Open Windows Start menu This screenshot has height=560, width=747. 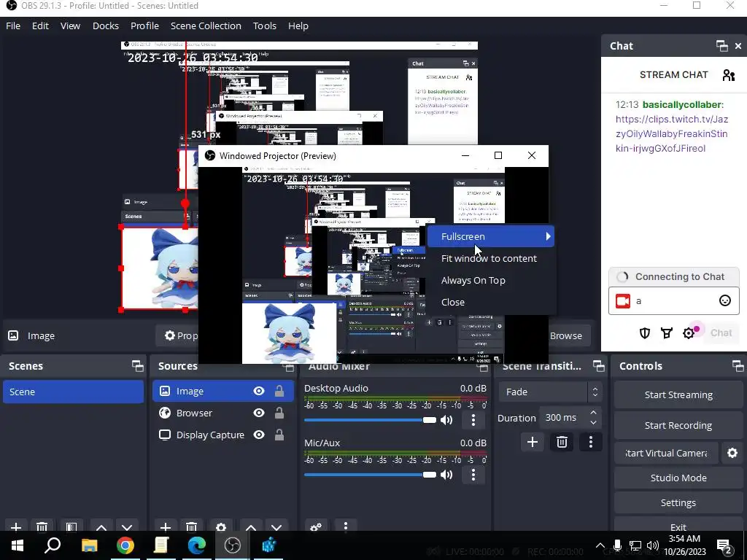point(18,545)
